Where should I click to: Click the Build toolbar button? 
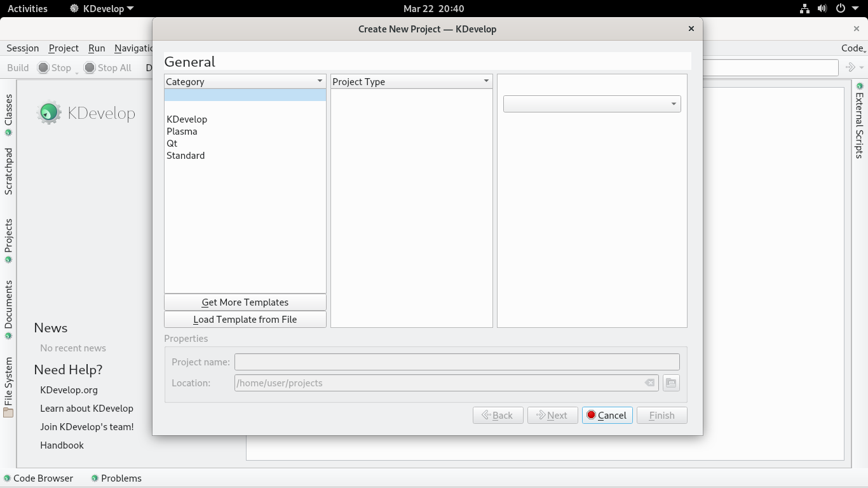[18, 67]
